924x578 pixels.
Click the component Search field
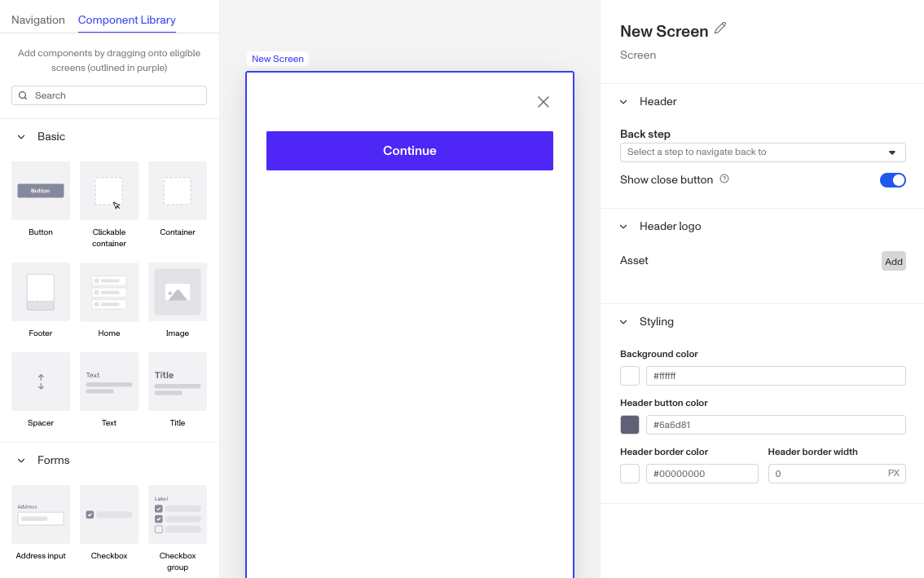tap(109, 95)
